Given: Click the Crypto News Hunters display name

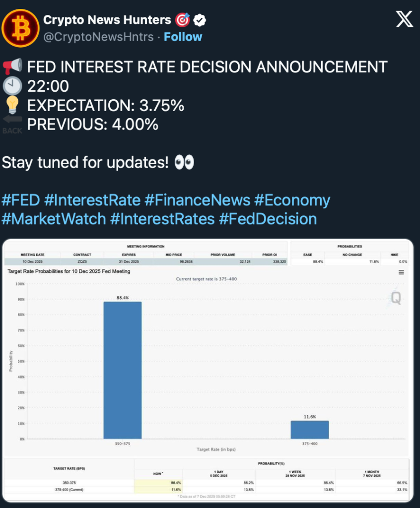Looking at the screenshot, I should 106,20.
